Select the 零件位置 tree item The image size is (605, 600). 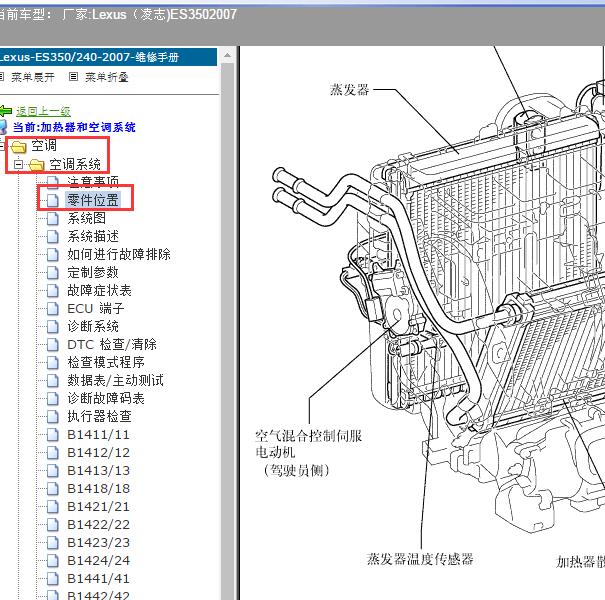[93, 200]
